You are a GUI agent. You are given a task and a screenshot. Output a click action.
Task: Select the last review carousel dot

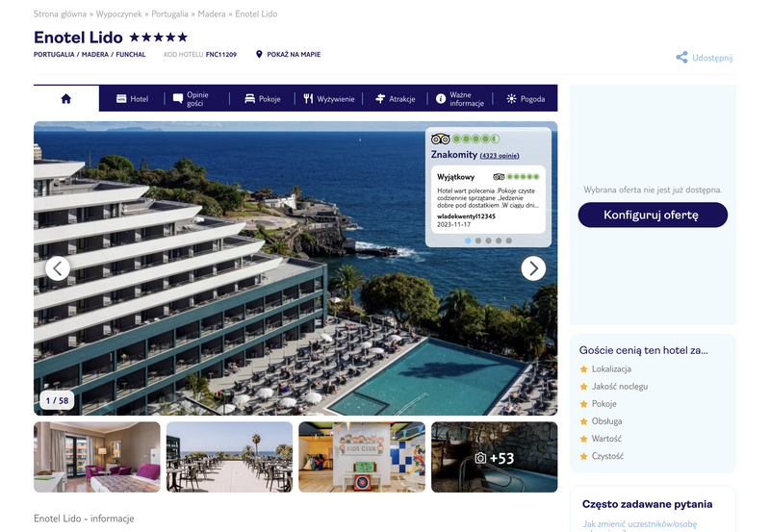tap(509, 241)
